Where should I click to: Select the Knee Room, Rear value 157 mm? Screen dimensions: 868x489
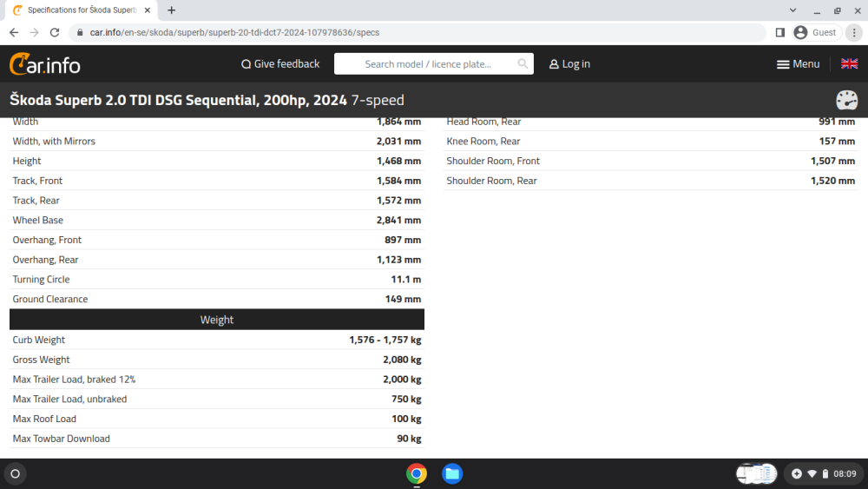tap(837, 142)
